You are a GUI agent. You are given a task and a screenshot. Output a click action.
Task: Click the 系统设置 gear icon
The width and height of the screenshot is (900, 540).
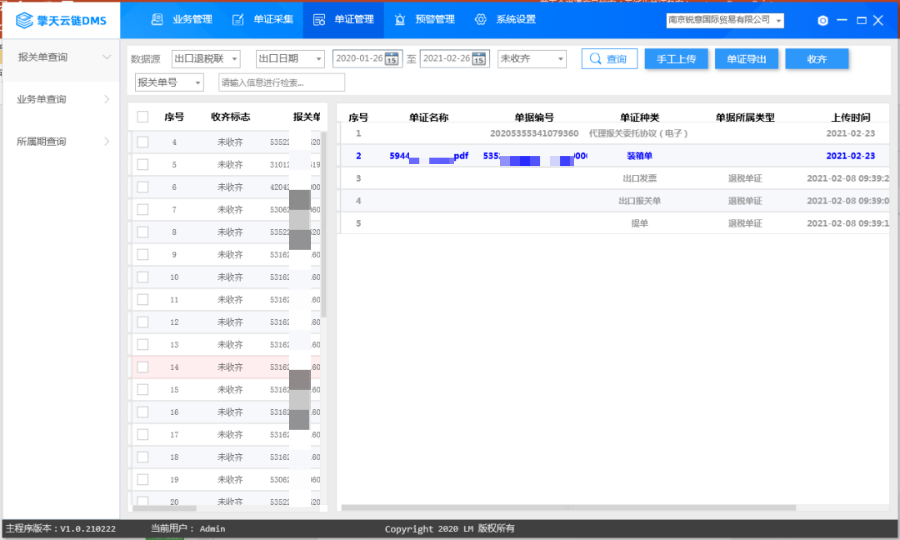pos(480,20)
